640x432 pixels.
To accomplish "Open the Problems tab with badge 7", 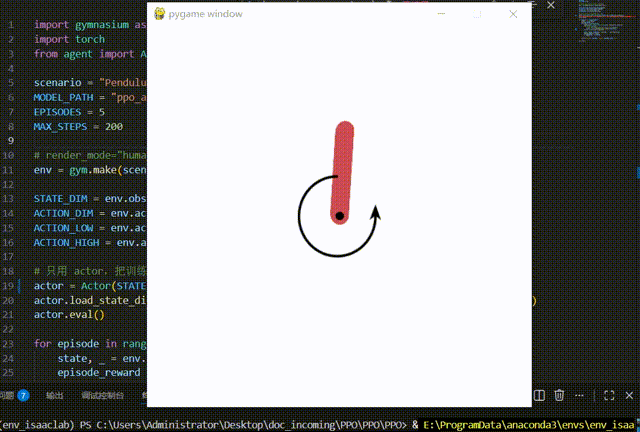I will [x=15, y=395].
